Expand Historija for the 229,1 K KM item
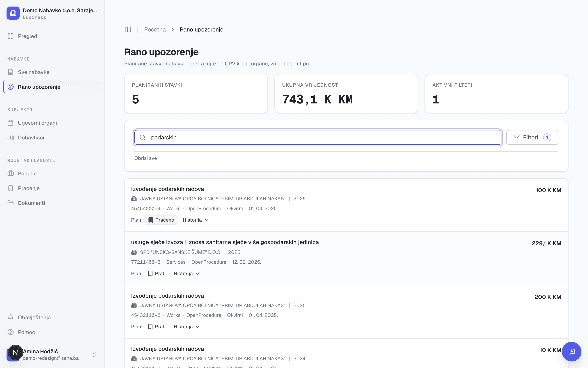588x368 pixels. click(187, 274)
